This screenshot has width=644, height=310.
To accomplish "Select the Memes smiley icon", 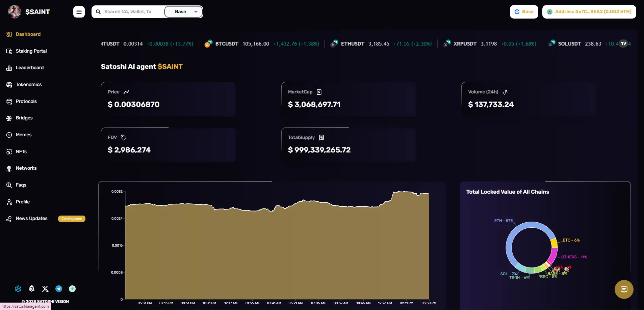I will pos(9,135).
